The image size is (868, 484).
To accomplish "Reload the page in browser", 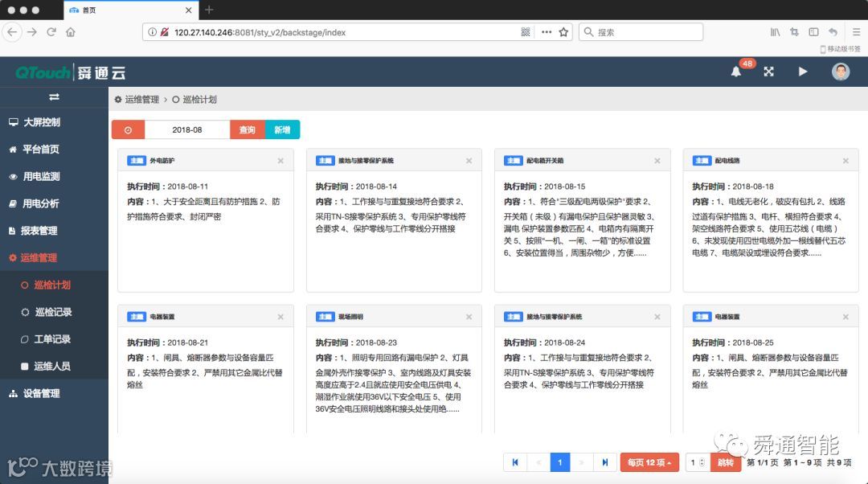I will [x=51, y=32].
